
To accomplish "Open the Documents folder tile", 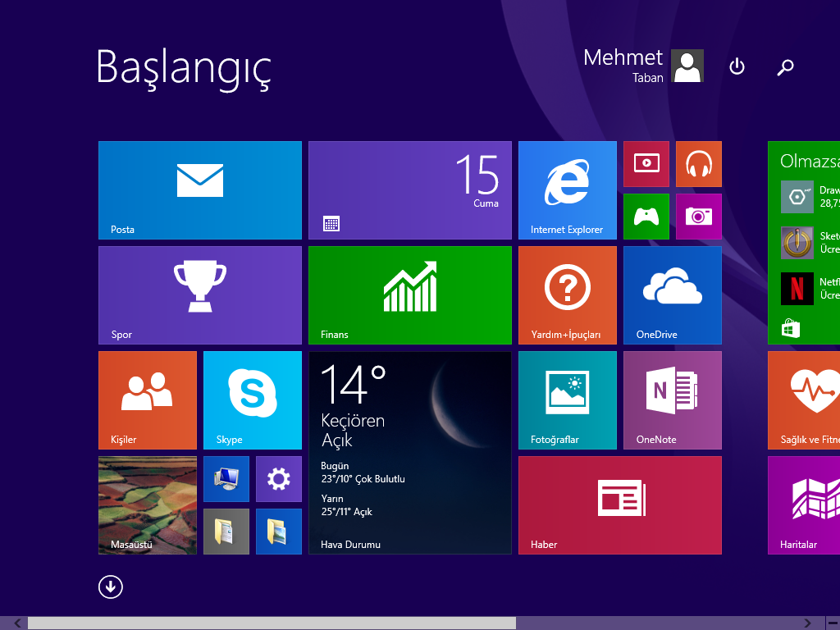I will (226, 532).
